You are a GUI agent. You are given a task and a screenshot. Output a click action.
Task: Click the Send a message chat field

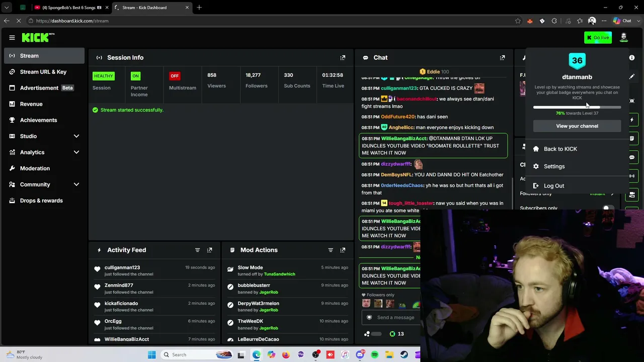point(391,317)
